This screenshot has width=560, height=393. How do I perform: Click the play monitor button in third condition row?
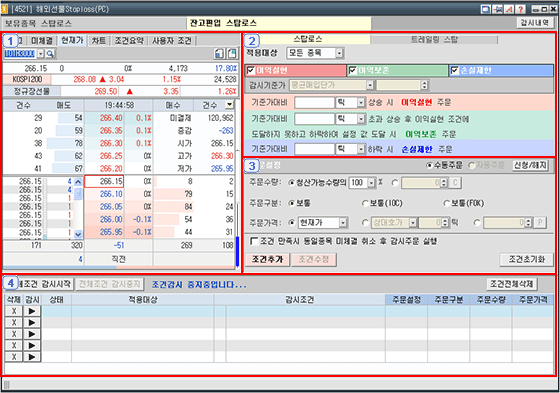tap(32, 334)
